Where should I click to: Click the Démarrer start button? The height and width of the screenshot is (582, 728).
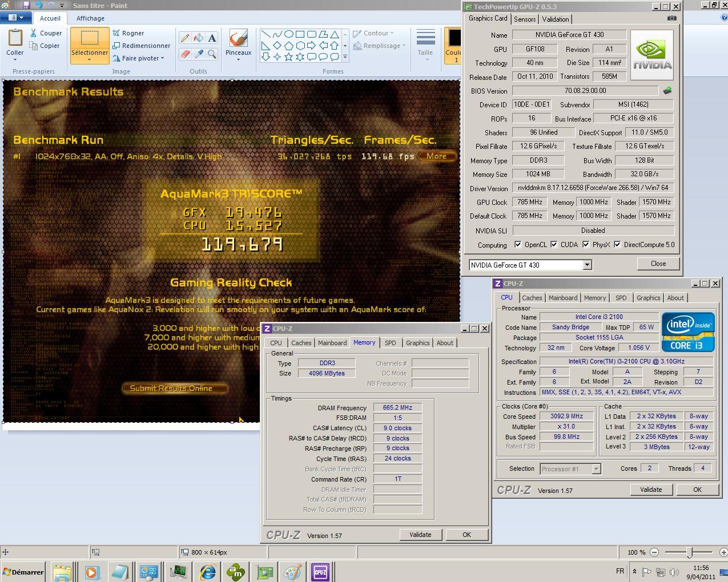23,572
